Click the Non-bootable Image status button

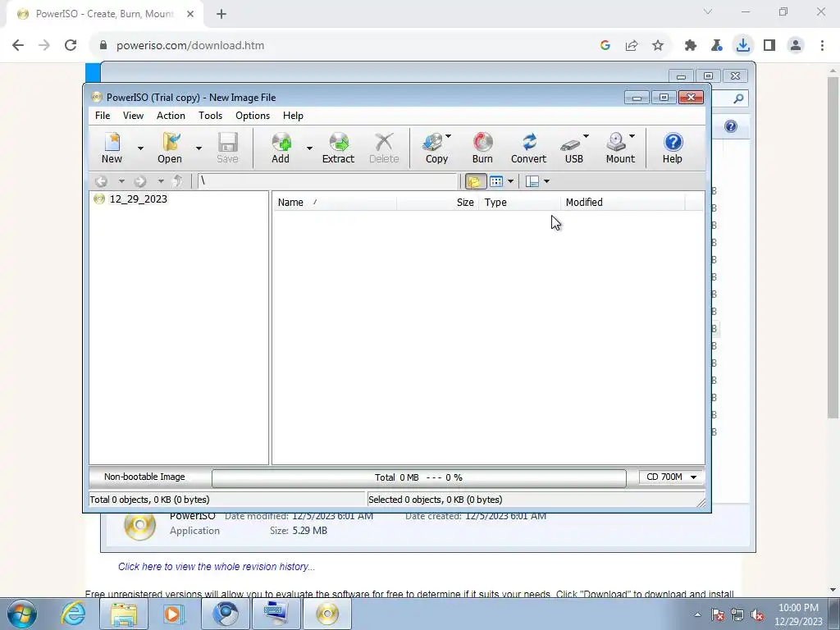coord(144,477)
